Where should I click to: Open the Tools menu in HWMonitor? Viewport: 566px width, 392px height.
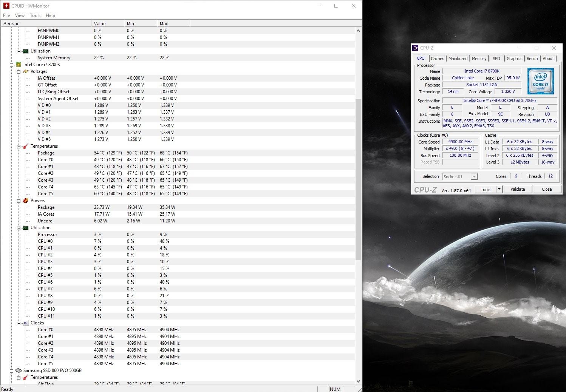(35, 15)
